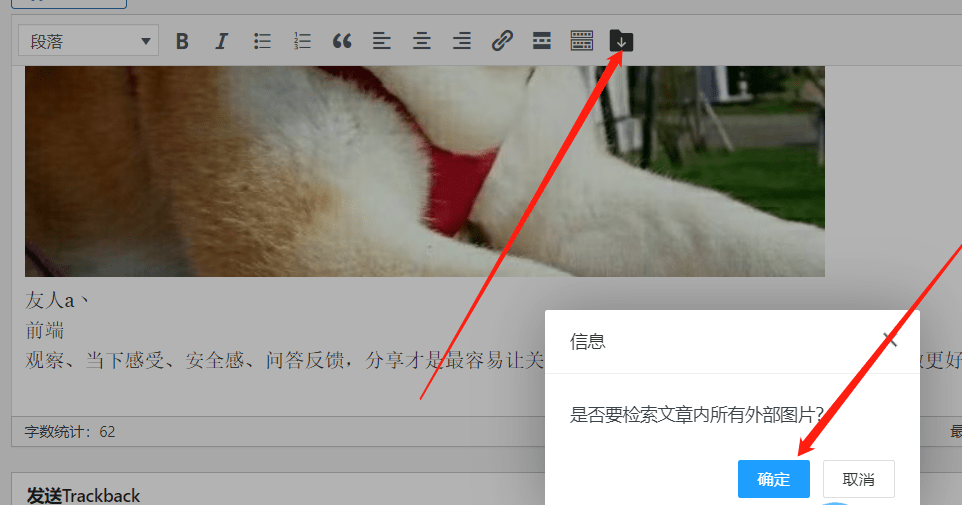Toggle the toolbar toggle keyboard icon

pos(582,41)
